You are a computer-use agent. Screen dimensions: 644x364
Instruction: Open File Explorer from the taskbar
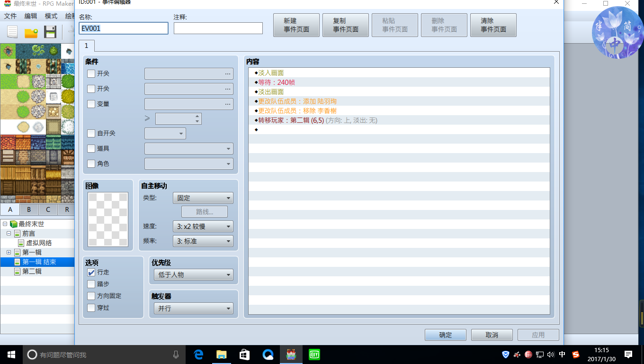coord(222,354)
